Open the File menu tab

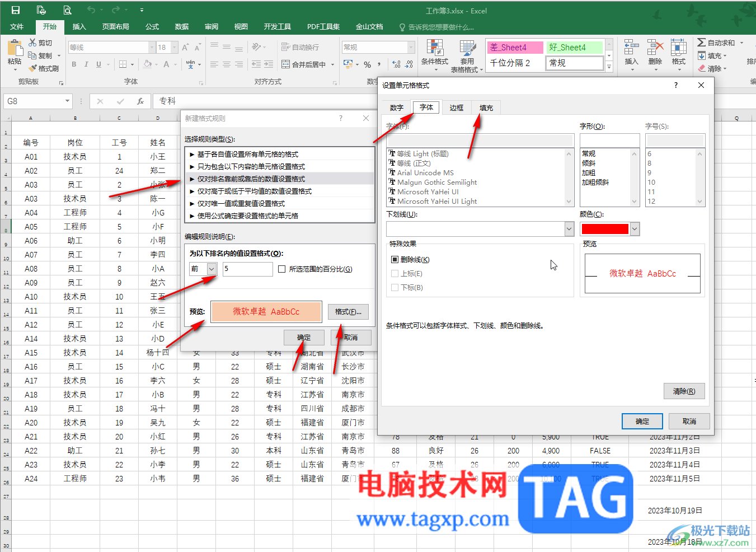click(x=17, y=27)
